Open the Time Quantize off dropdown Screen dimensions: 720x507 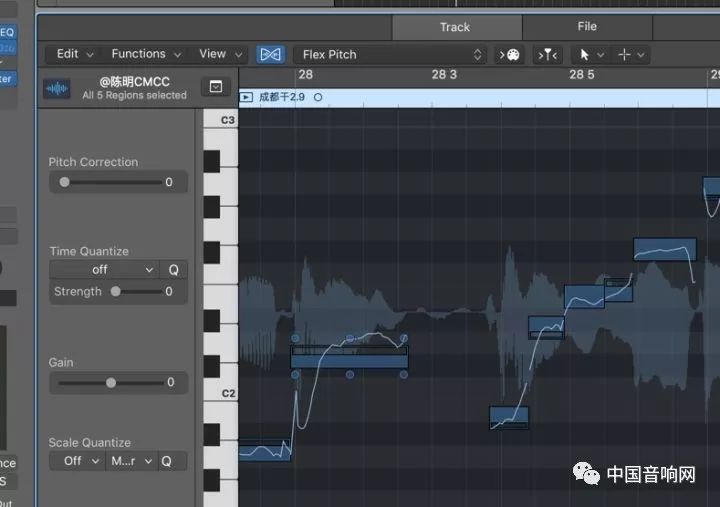pyautogui.click(x=104, y=270)
